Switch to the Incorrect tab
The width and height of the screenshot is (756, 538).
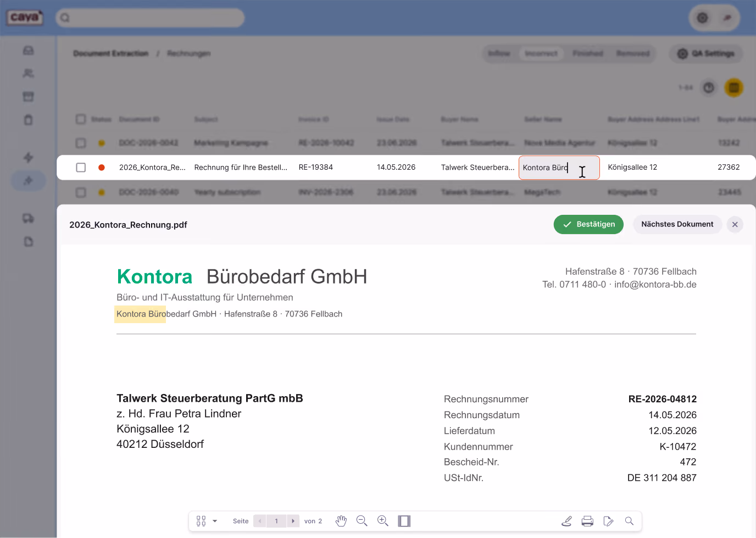[x=541, y=53]
